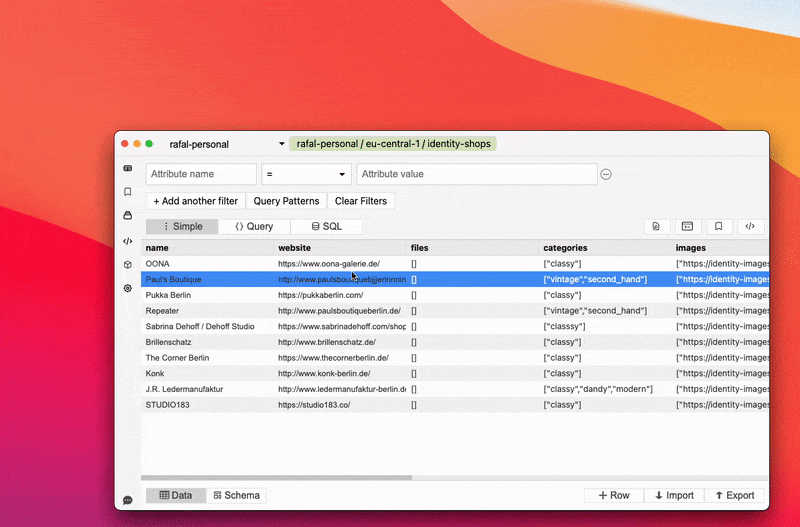
Task: Click the files column header
Action: click(x=472, y=248)
